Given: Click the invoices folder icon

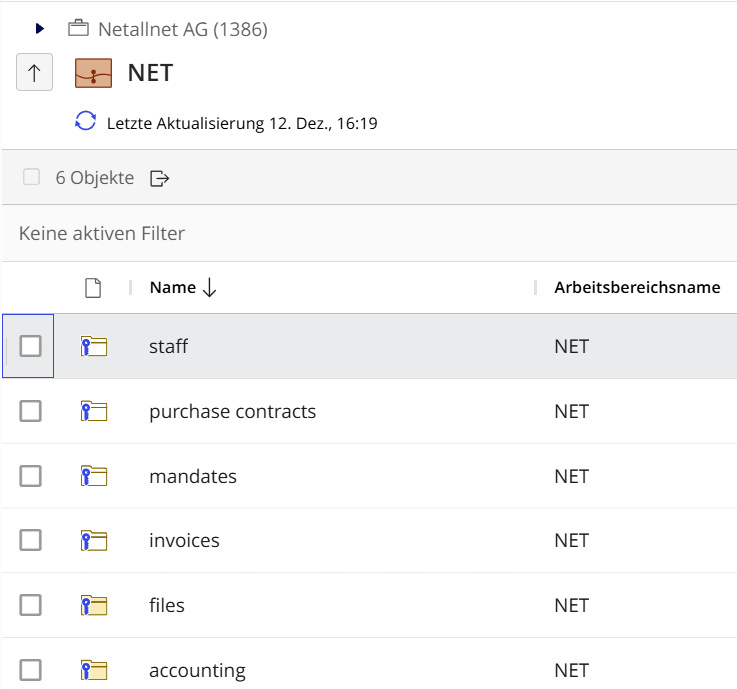Looking at the screenshot, I should point(93,541).
